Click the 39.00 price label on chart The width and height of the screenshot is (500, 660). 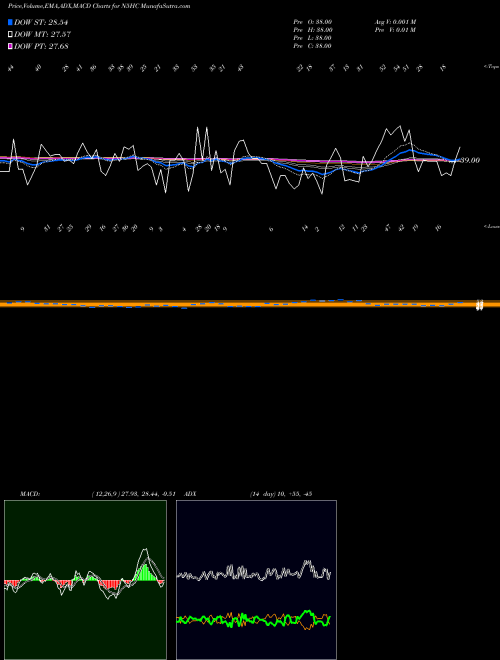coord(471,160)
